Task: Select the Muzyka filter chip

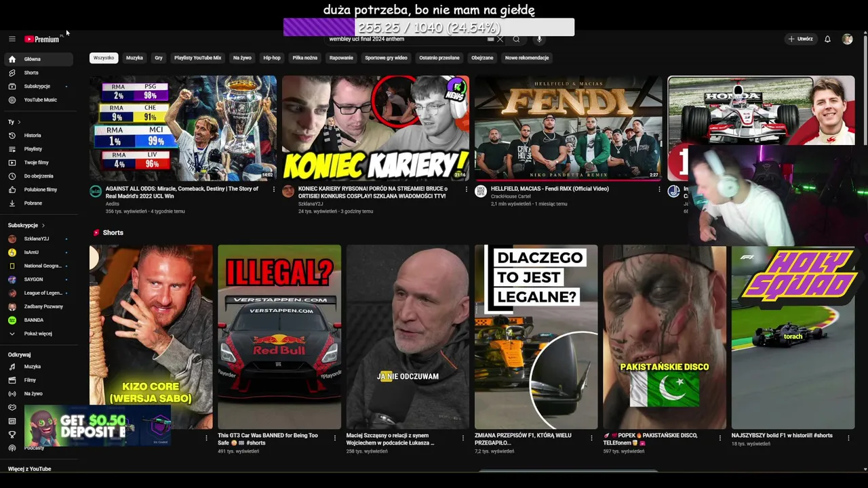Action: [x=134, y=58]
